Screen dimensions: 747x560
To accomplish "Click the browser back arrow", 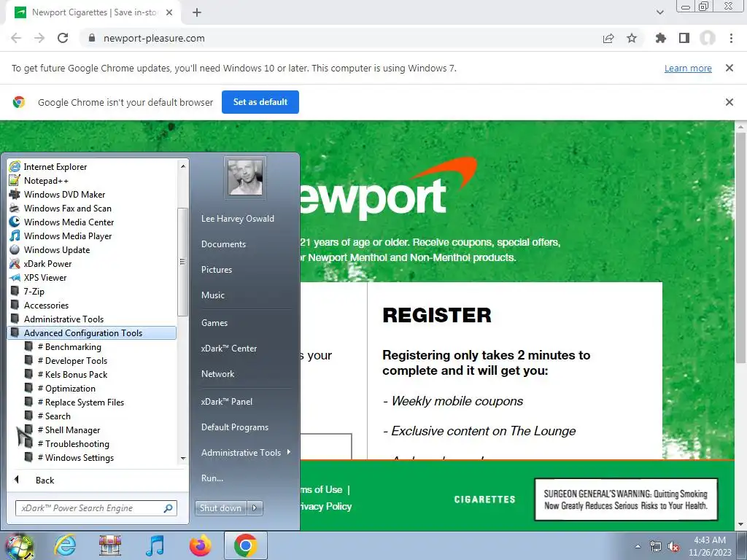I will point(16,38).
